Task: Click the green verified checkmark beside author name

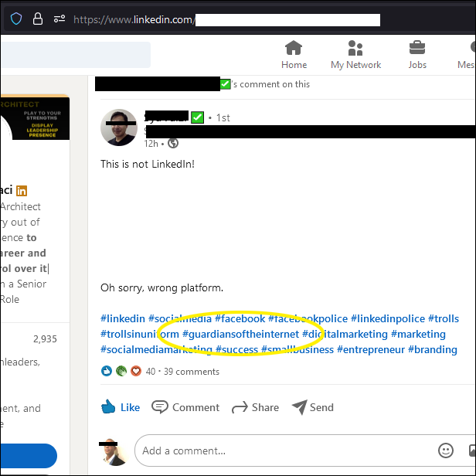Action: click(x=197, y=117)
